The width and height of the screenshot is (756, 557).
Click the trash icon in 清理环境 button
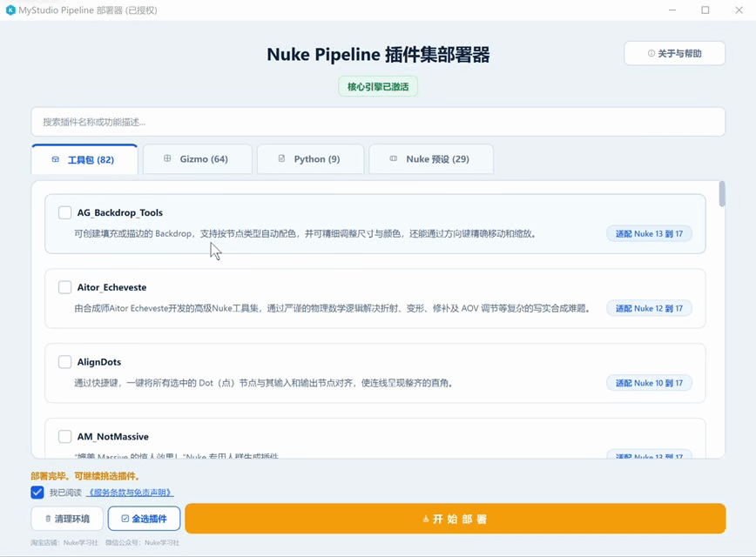(48, 519)
